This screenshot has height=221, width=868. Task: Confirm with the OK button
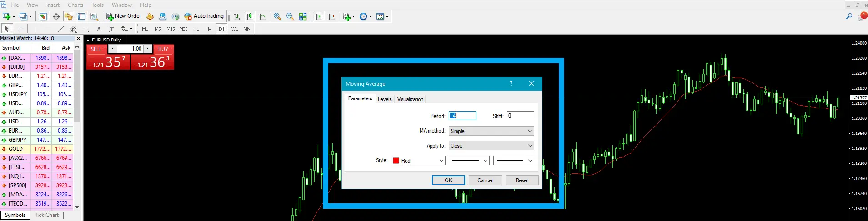pos(448,180)
